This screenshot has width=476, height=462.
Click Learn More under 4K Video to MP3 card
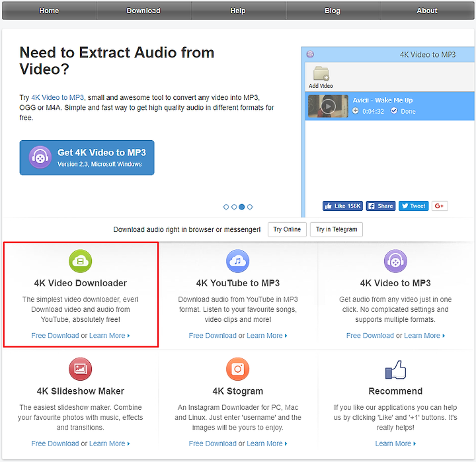point(424,335)
